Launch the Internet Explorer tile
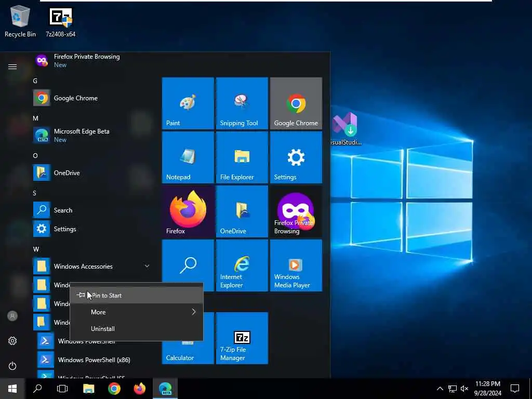The image size is (532, 399). tap(242, 265)
